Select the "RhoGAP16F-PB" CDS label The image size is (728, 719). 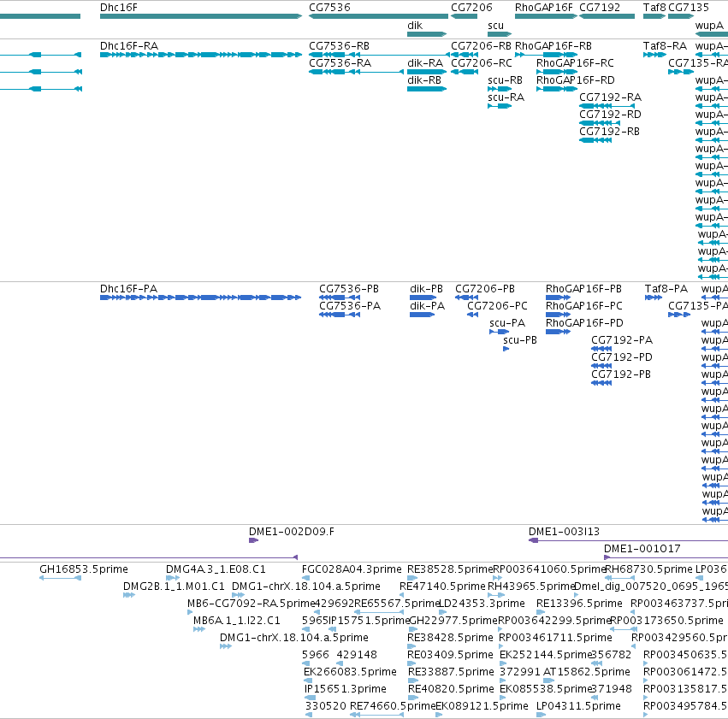point(584,289)
